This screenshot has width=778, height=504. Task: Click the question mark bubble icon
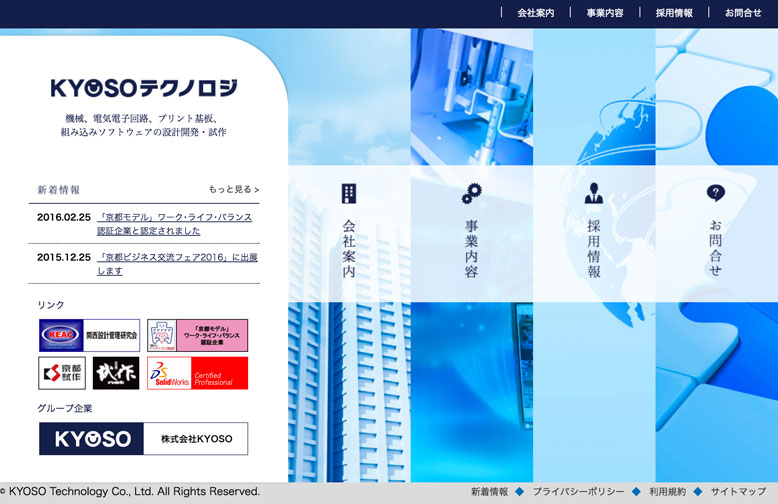[715, 193]
